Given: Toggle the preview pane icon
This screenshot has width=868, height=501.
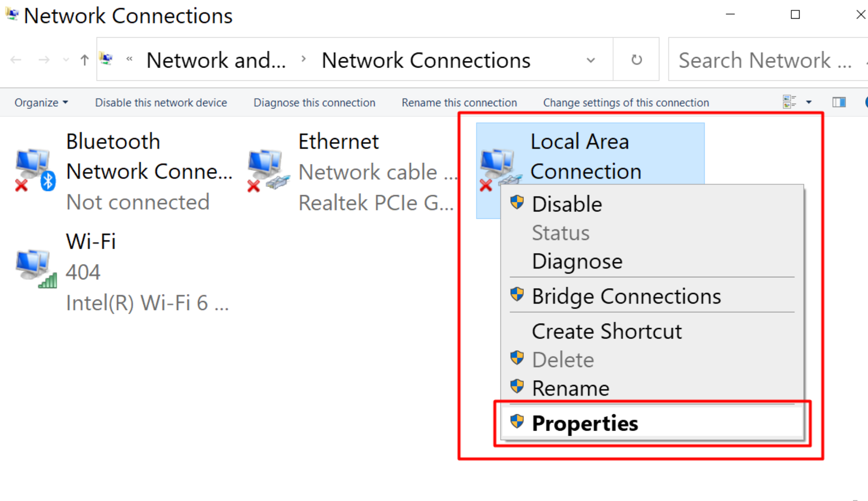Looking at the screenshot, I should pos(839,103).
